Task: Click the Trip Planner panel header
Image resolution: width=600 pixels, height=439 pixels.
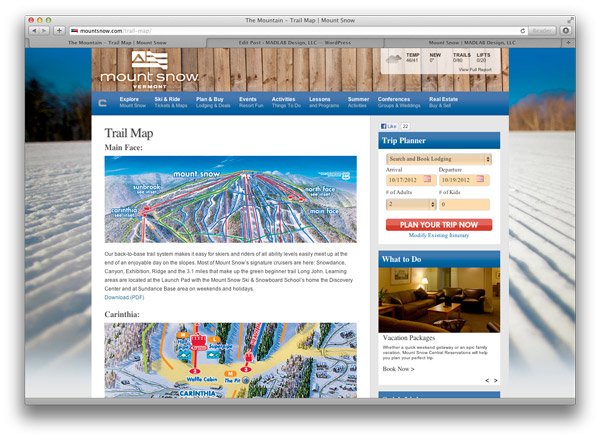Action: (x=439, y=140)
